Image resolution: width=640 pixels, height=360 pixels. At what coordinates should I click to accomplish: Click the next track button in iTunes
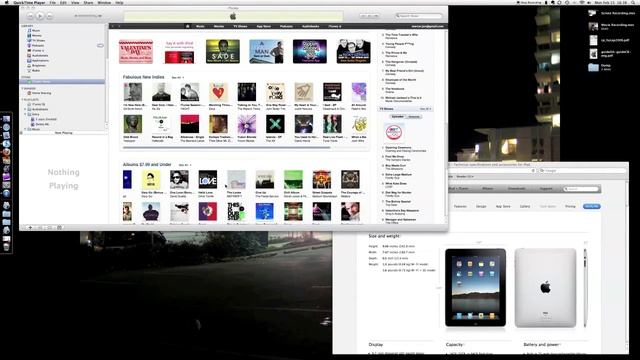(x=49, y=16)
